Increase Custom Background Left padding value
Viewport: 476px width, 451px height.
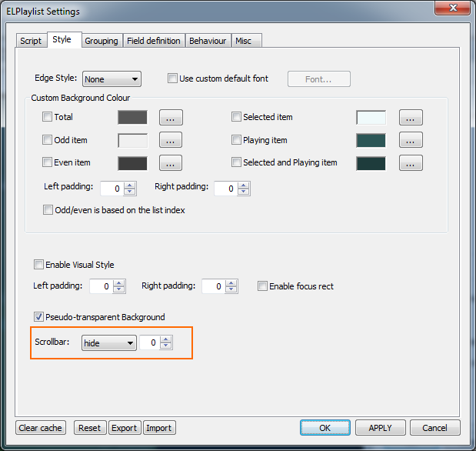pyautogui.click(x=130, y=185)
